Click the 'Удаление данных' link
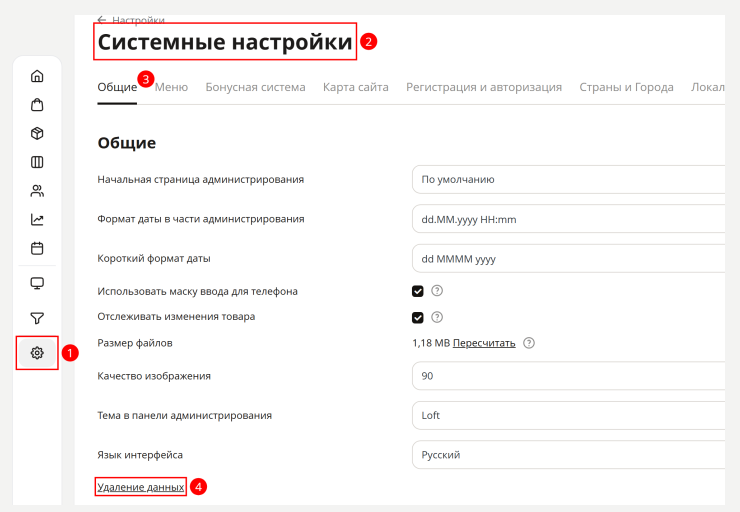The width and height of the screenshot is (740, 512). tap(141, 487)
